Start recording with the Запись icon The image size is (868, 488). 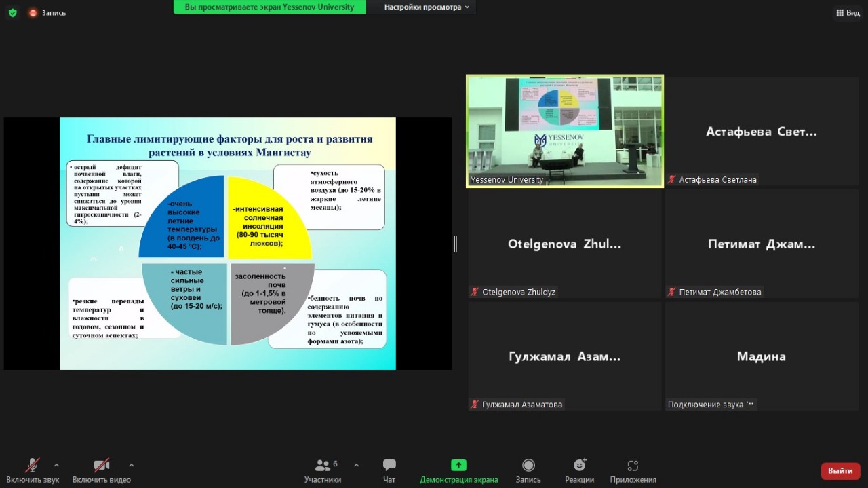[528, 466]
